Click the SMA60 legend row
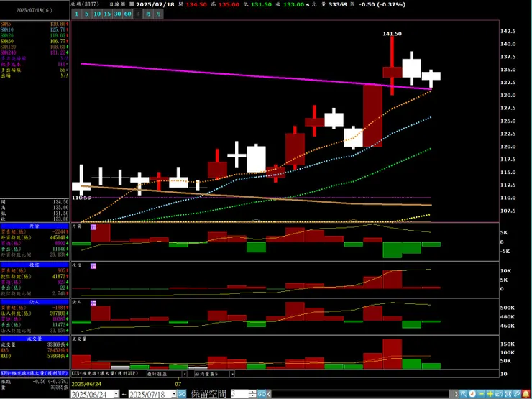532x399 pixels. coord(35,41)
